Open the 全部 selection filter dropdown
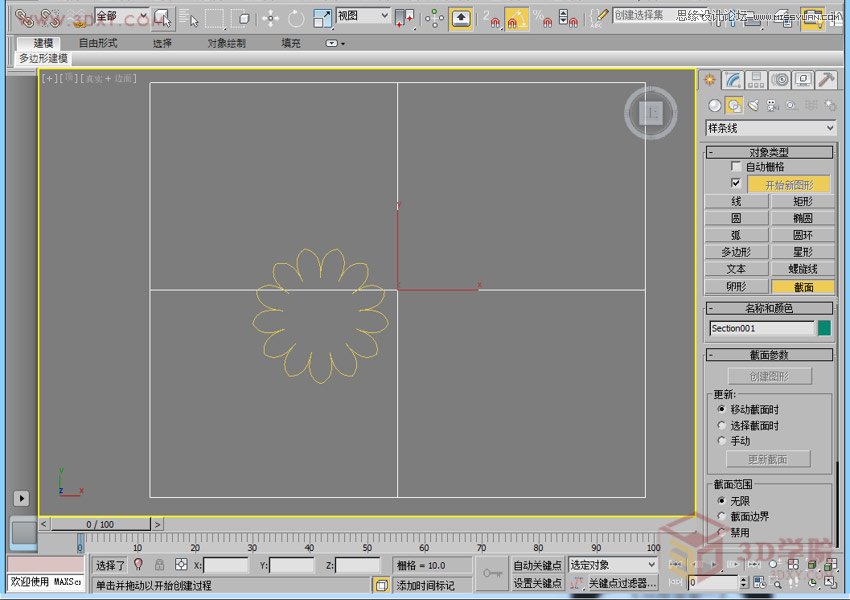 [x=122, y=16]
